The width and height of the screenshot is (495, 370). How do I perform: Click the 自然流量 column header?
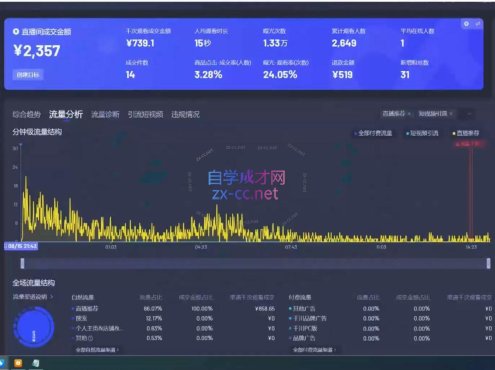point(83,297)
